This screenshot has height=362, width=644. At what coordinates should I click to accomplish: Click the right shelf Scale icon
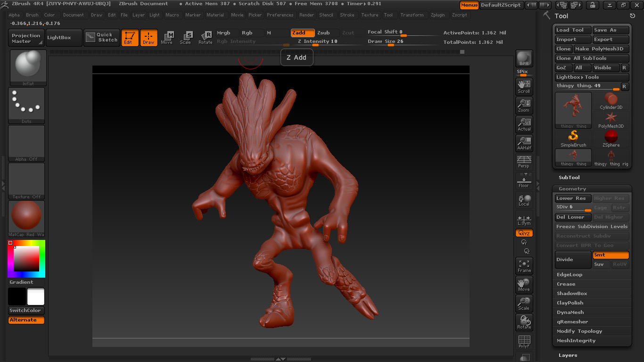click(524, 304)
